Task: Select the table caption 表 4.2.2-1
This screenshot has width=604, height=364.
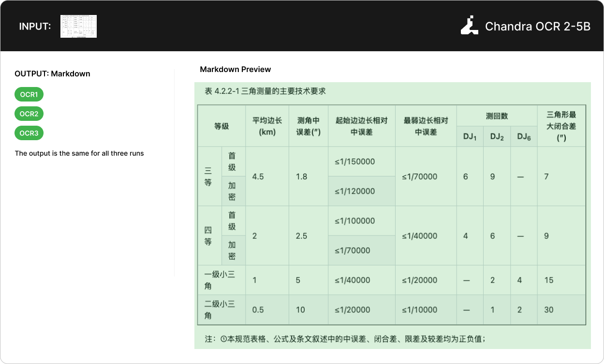Action: 265,91
